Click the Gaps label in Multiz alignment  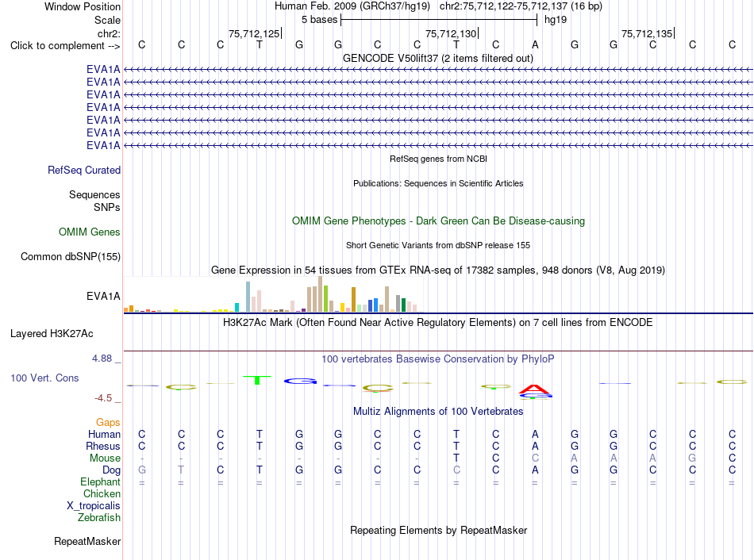click(x=108, y=422)
